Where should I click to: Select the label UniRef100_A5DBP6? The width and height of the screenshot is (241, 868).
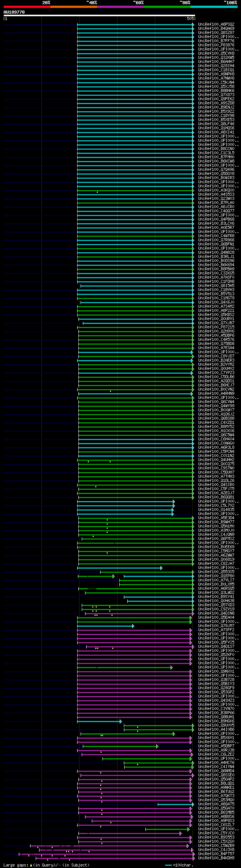point(216,336)
